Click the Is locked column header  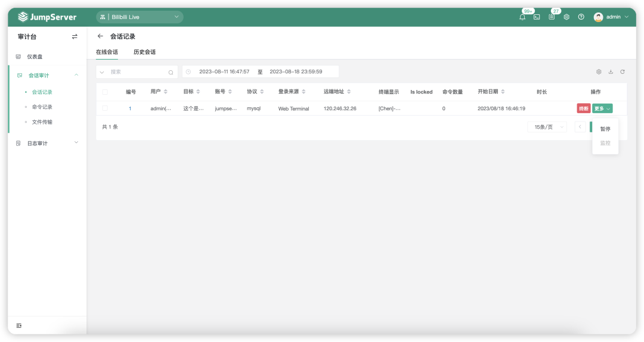(x=422, y=92)
